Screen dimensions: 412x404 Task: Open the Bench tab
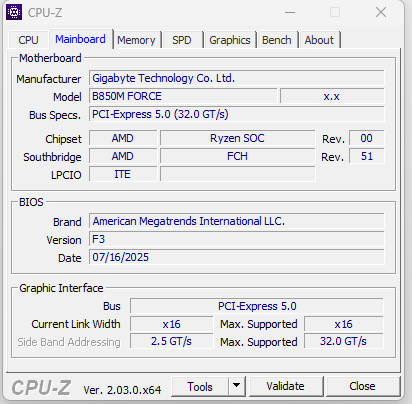pos(277,40)
